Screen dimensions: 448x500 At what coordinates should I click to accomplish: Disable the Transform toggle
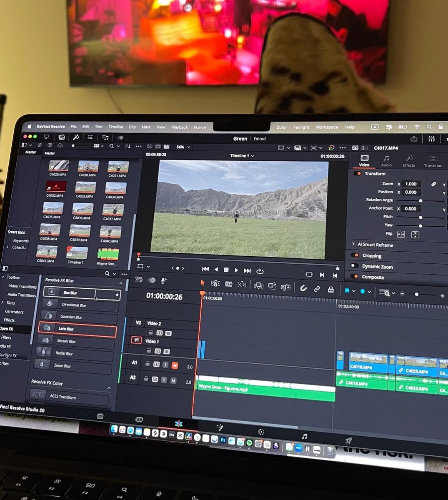(357, 173)
